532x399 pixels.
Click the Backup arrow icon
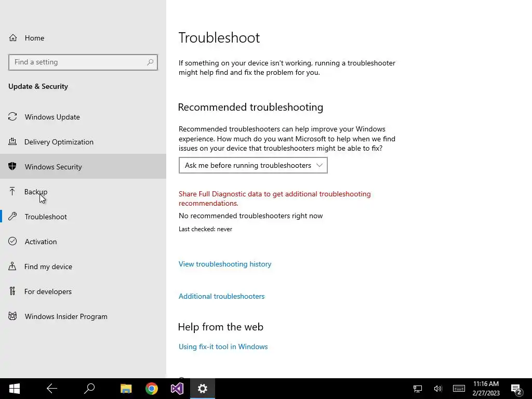pos(12,191)
